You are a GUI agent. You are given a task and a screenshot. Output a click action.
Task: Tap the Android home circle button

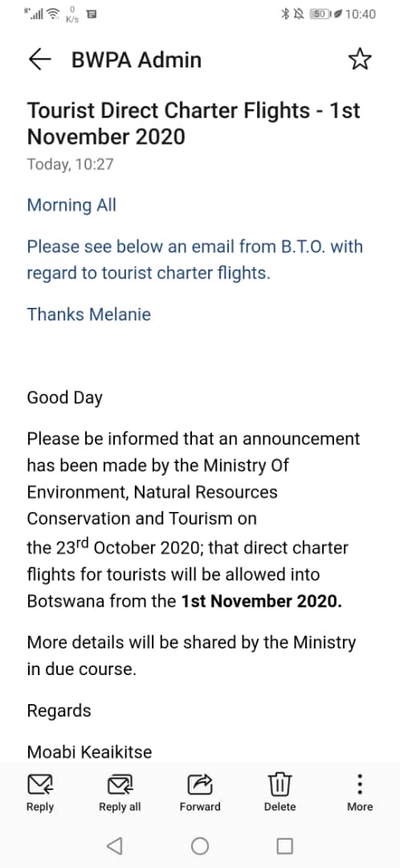200,845
